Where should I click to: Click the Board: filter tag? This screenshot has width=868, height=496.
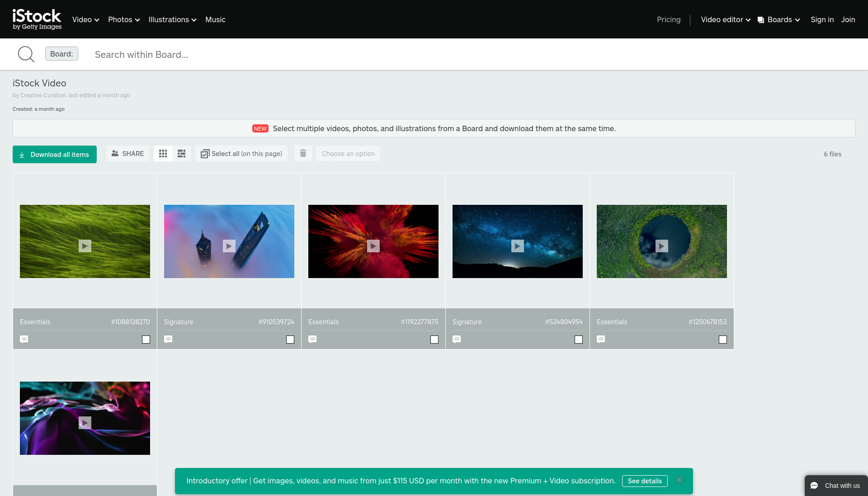tap(61, 54)
